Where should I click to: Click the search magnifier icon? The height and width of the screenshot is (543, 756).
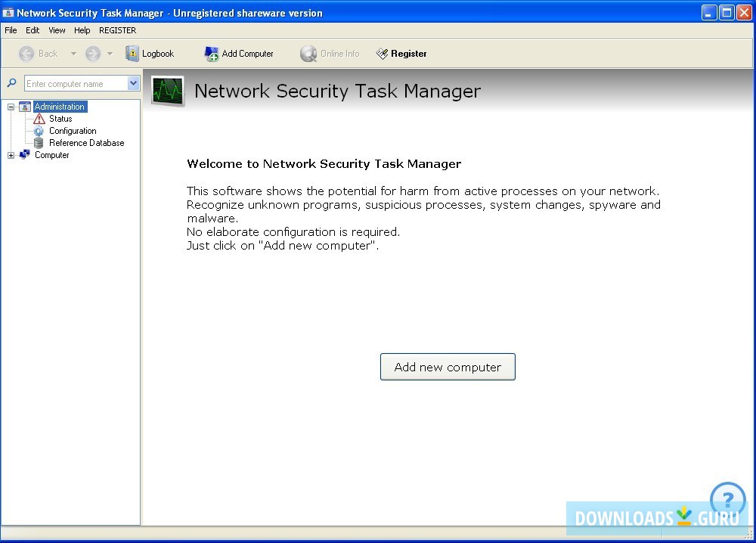[x=11, y=83]
